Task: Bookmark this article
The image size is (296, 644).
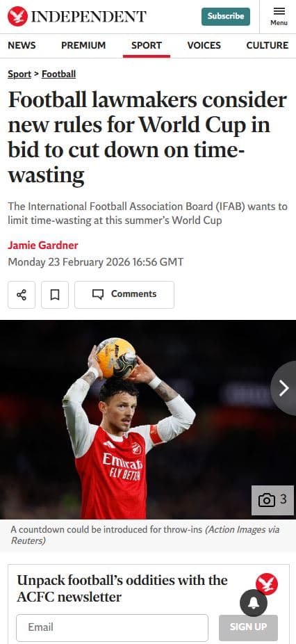Action: pos(55,294)
